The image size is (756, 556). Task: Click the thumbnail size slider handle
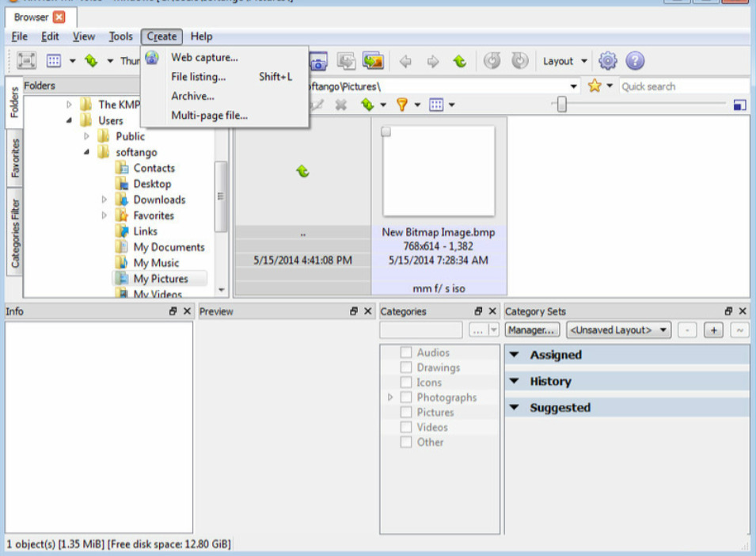tap(561, 104)
